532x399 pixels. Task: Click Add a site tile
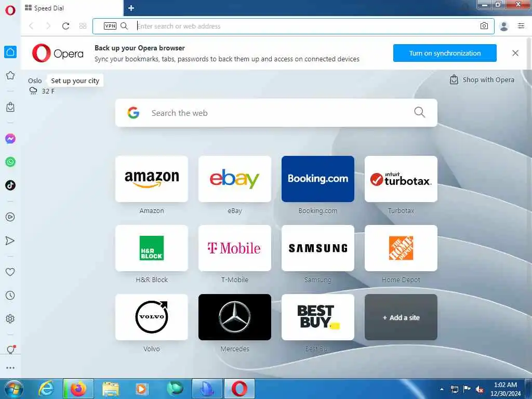click(x=401, y=317)
